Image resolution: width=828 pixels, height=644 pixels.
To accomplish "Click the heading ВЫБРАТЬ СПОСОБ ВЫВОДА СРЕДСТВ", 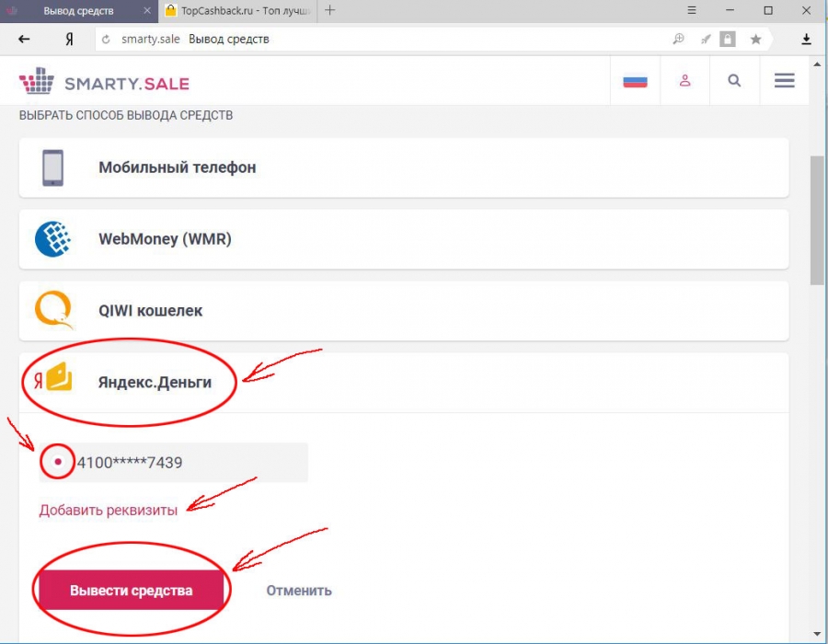I will point(126,116).
